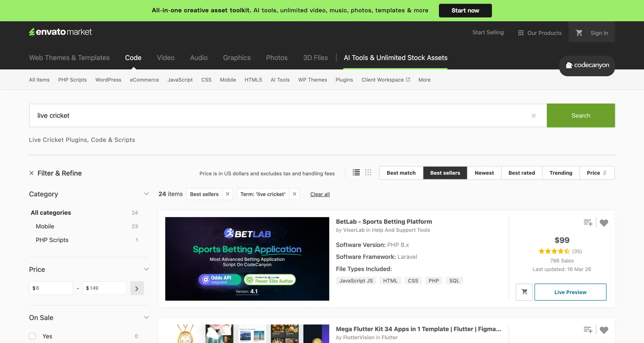The width and height of the screenshot is (644, 343).
Task: Collapse the Category filter section
Action: tap(146, 194)
